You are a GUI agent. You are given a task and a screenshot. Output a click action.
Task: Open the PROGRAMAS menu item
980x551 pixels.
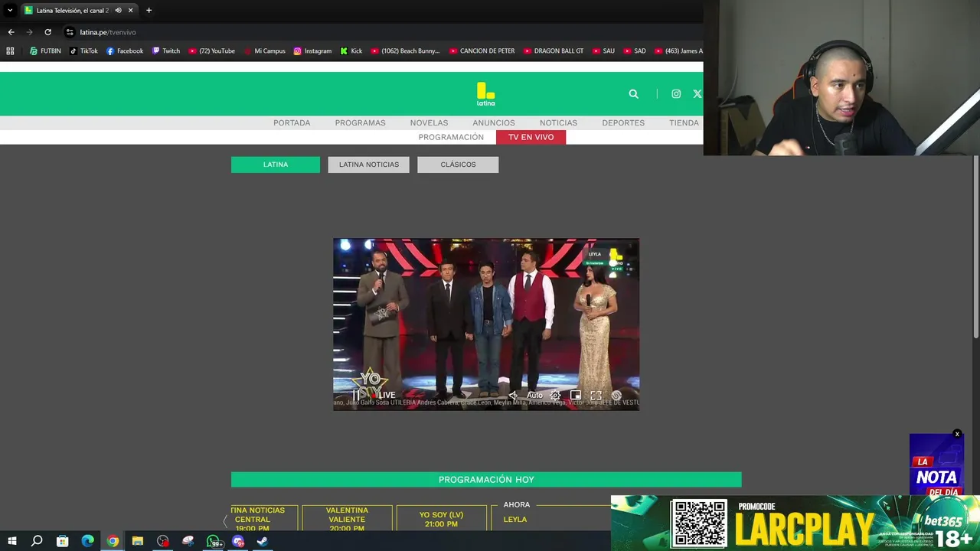tap(360, 122)
